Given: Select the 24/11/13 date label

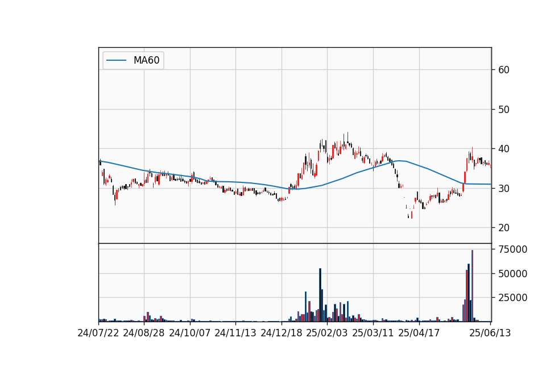Looking at the screenshot, I should click(235, 333).
